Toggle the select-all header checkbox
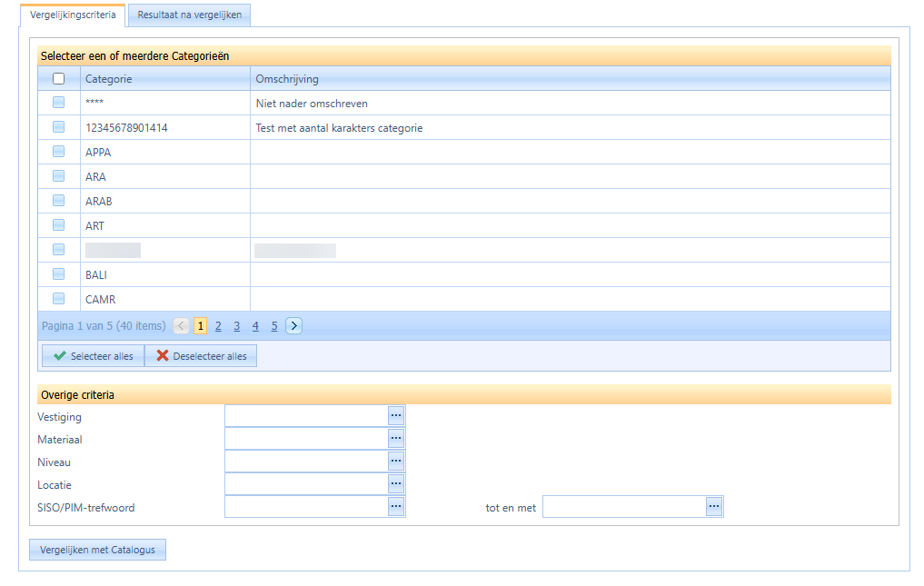The image size is (924, 586). pos(59,79)
